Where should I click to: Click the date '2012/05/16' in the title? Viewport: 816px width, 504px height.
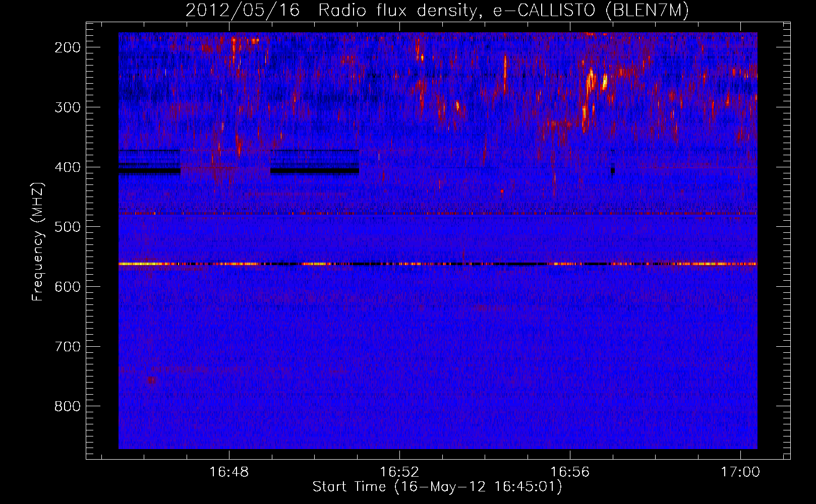243,11
